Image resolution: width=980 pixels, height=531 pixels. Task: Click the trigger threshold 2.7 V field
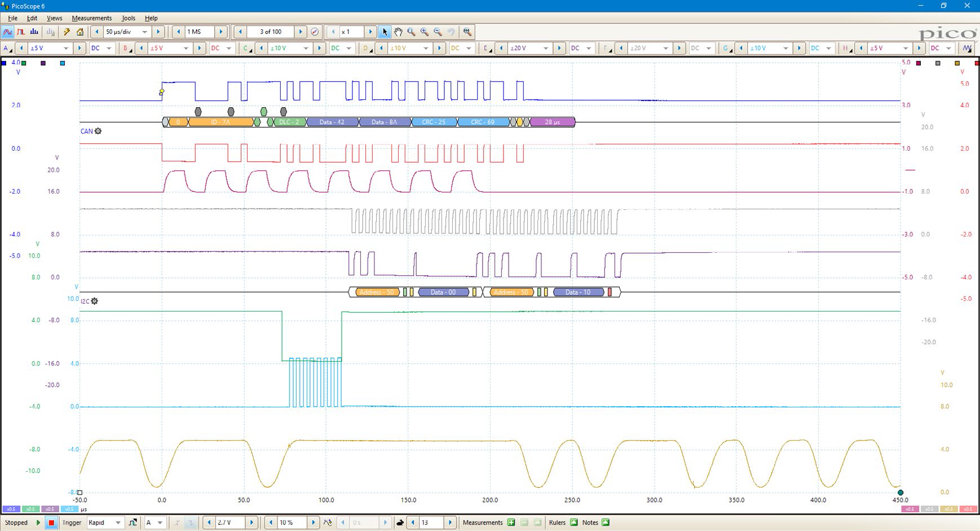pyautogui.click(x=231, y=523)
